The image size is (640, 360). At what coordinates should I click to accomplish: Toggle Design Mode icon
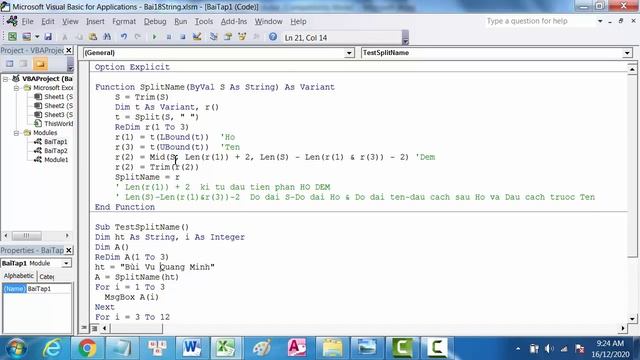coord(197,37)
